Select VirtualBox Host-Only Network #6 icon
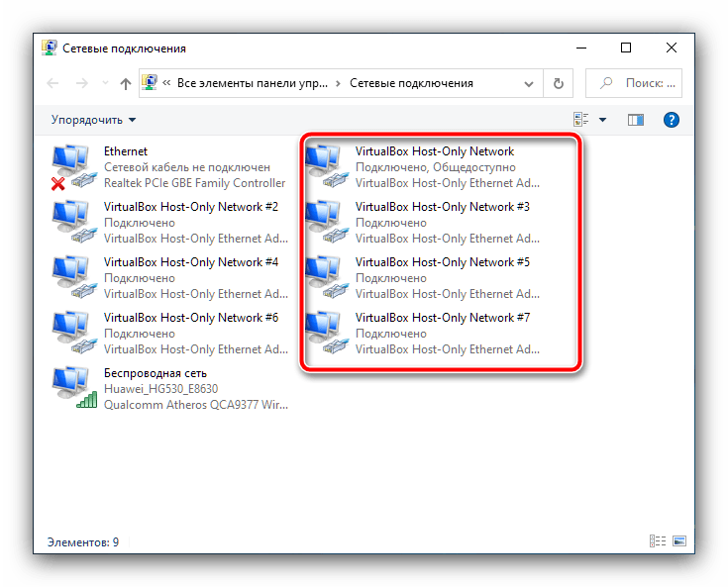728x587 pixels. tap(74, 334)
